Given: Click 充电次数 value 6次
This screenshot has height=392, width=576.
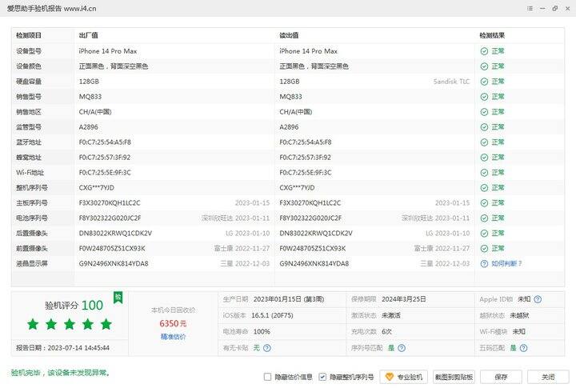Looking at the screenshot, I should coord(386,331).
